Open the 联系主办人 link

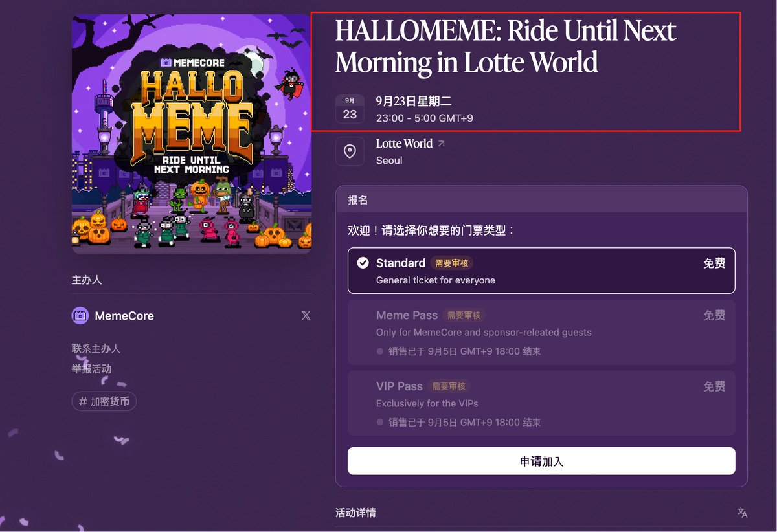point(96,348)
